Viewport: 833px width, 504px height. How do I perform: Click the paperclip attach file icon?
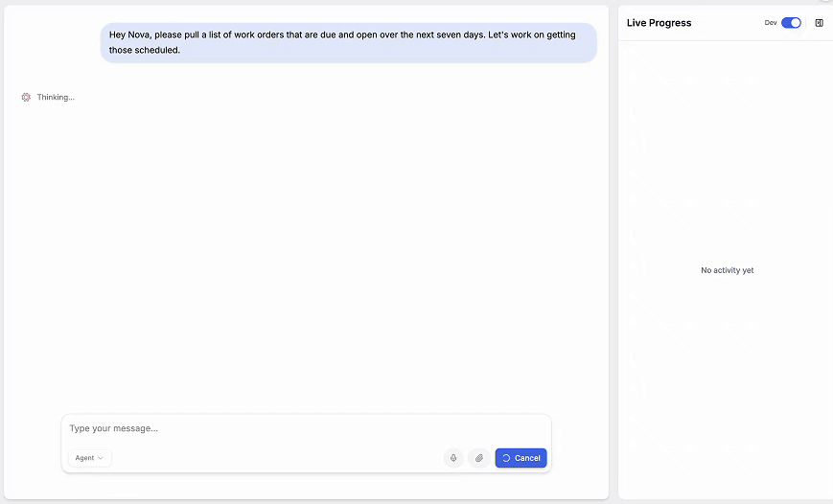(x=479, y=458)
